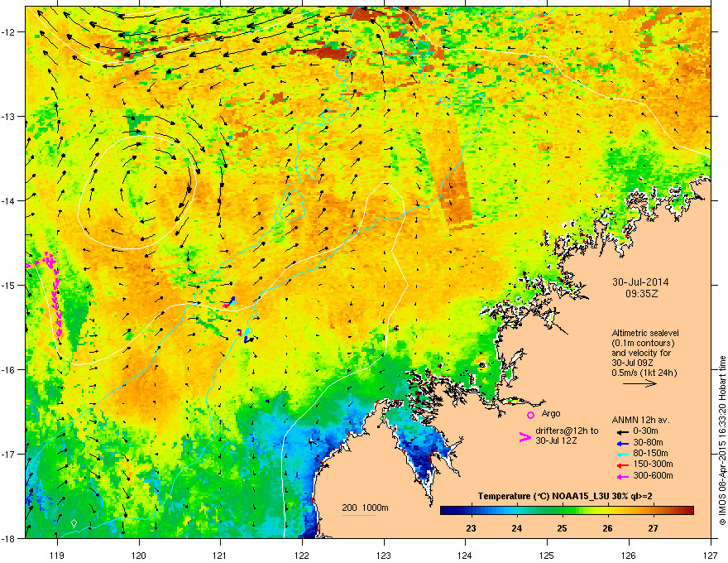The width and height of the screenshot is (728, 563).
Task: Click the red 150-300m arrow legend icon
Action: (x=623, y=464)
